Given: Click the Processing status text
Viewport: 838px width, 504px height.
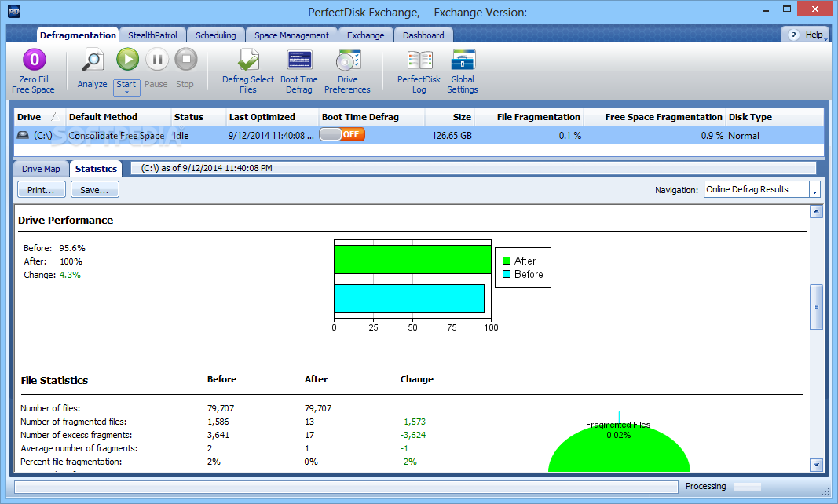Looking at the screenshot, I should tap(705, 487).
